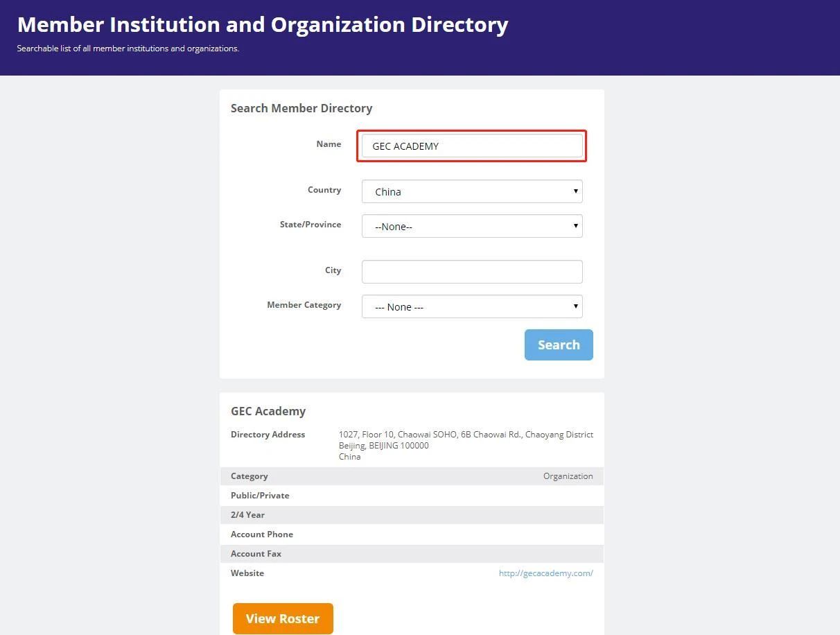
Task: Open the gecacademy.com website link
Action: coord(546,573)
